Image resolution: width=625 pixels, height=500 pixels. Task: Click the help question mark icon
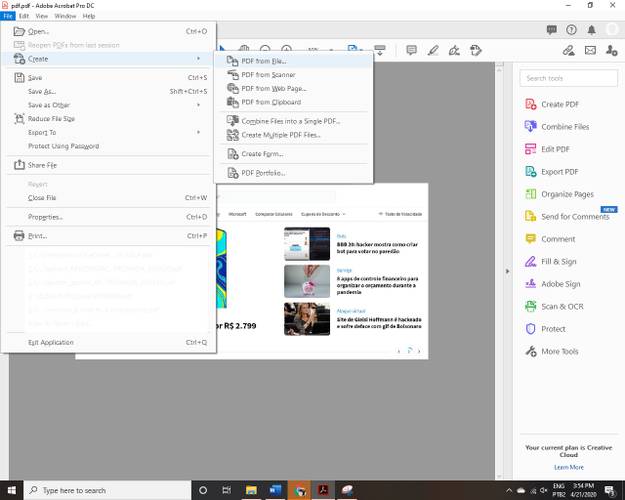(571, 30)
